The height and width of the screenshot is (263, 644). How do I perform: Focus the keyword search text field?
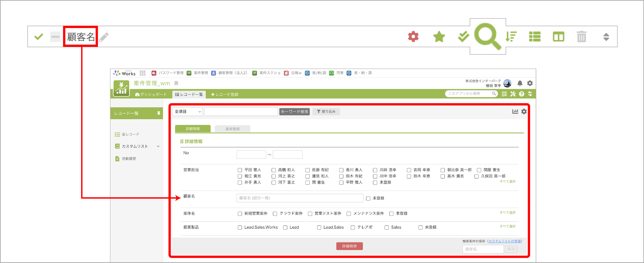(x=241, y=112)
